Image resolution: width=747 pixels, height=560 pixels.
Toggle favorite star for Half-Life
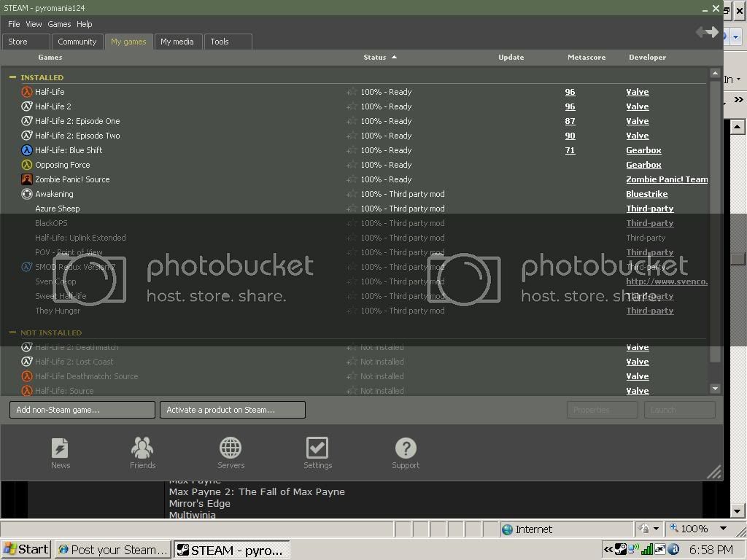click(x=352, y=92)
